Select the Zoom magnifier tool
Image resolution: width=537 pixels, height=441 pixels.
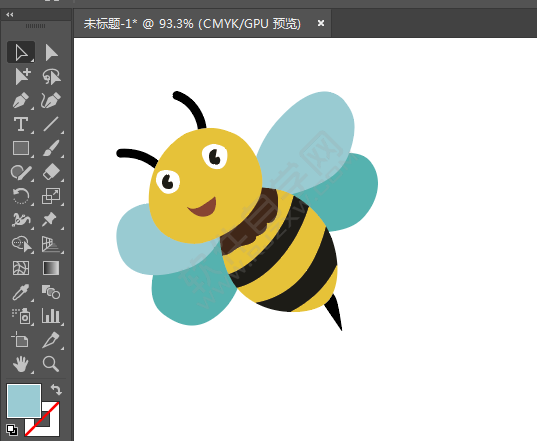(51, 364)
